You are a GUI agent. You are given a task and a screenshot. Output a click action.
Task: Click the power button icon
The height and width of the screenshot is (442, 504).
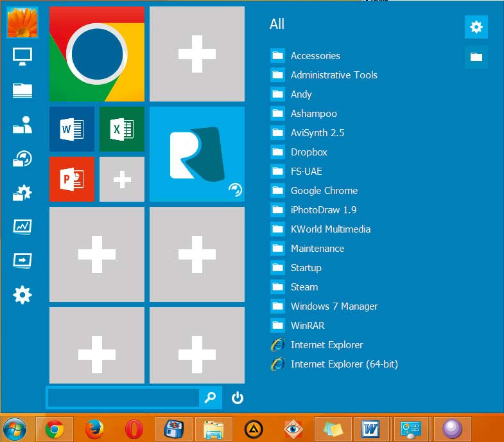click(237, 398)
